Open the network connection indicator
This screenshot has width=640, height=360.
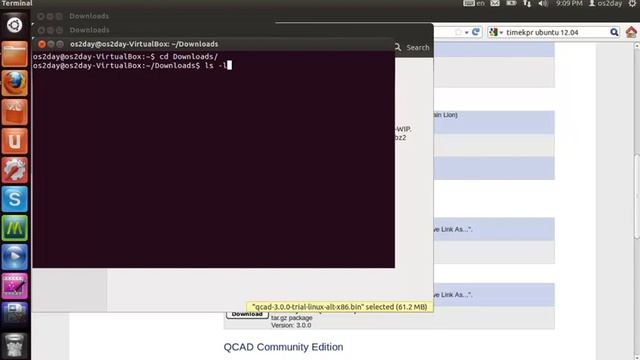pyautogui.click(x=527, y=3)
